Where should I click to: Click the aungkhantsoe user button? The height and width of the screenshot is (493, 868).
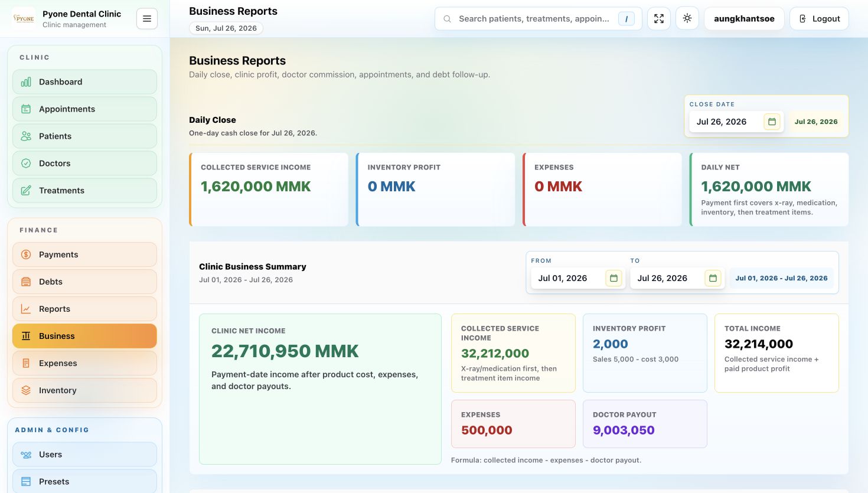click(x=744, y=19)
